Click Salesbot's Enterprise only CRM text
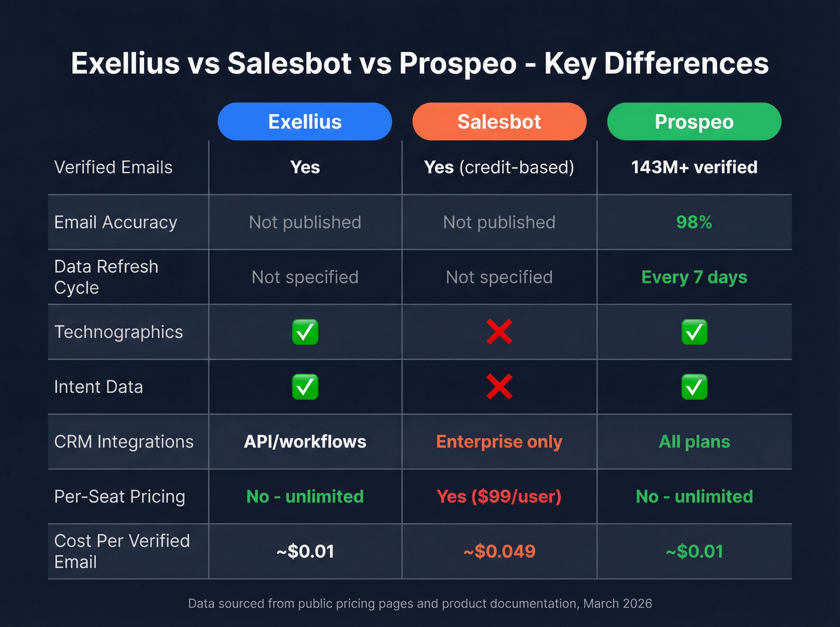 click(x=499, y=442)
